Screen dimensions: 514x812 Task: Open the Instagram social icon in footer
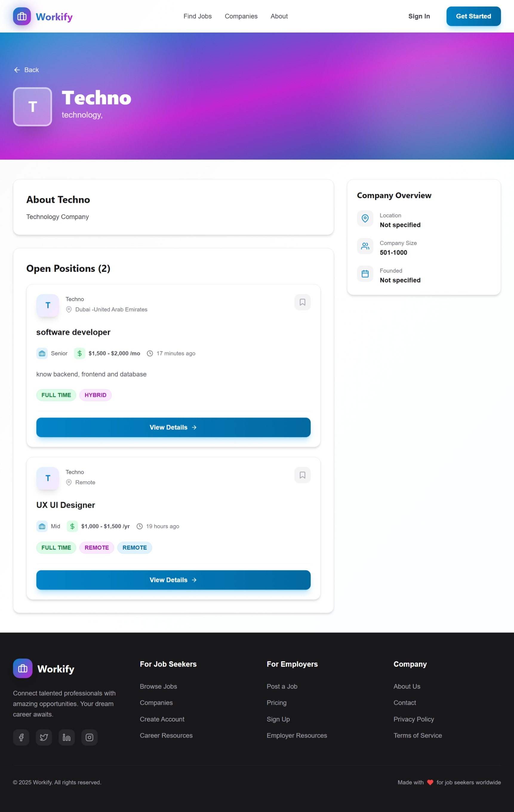click(90, 737)
